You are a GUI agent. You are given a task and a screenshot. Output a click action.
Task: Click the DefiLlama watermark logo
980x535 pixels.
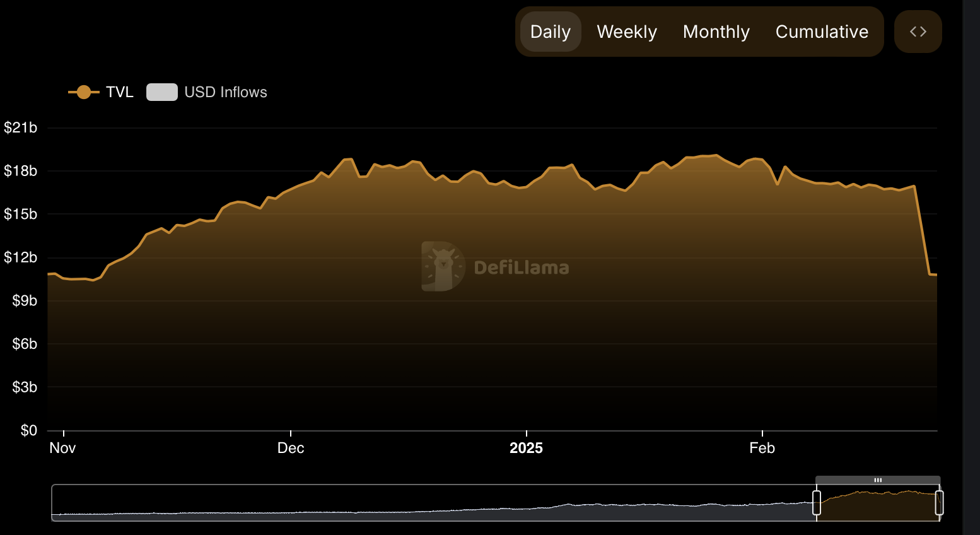[x=443, y=266]
